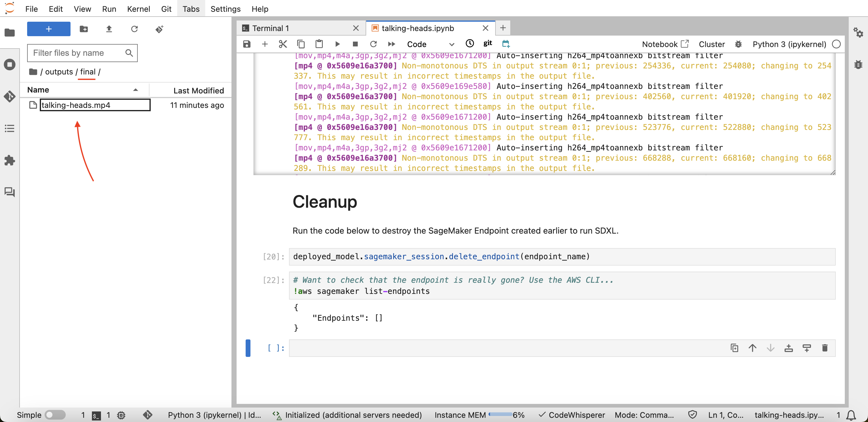Navigate to the outputs folder breadcrumb
868x422 pixels.
tap(59, 72)
